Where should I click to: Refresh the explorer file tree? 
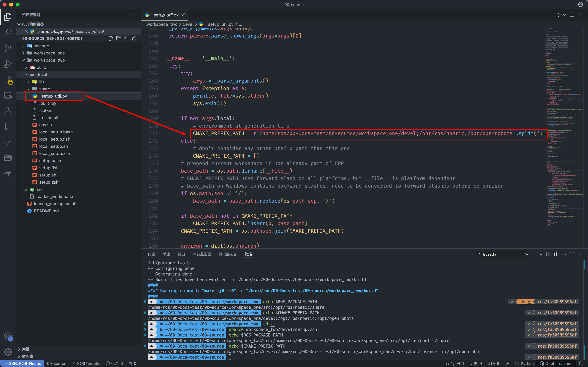click(x=126, y=39)
